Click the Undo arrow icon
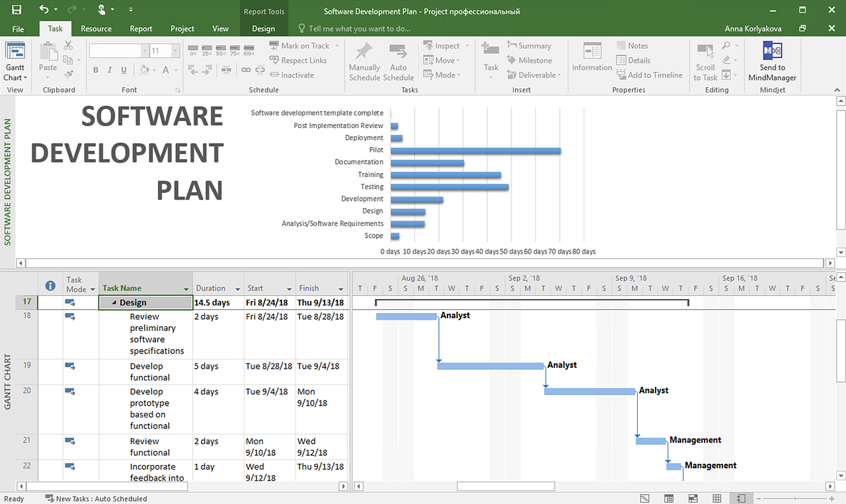Screen dimensions: 846x504 tap(44, 10)
